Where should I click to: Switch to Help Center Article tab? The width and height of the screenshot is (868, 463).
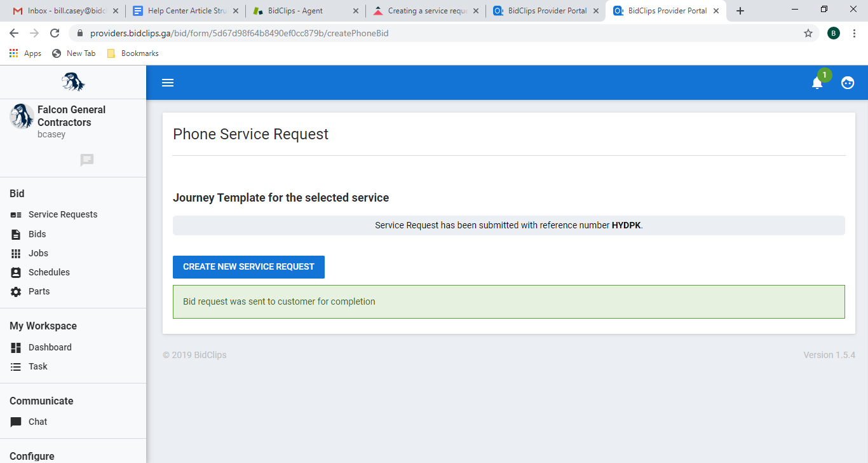(x=186, y=11)
